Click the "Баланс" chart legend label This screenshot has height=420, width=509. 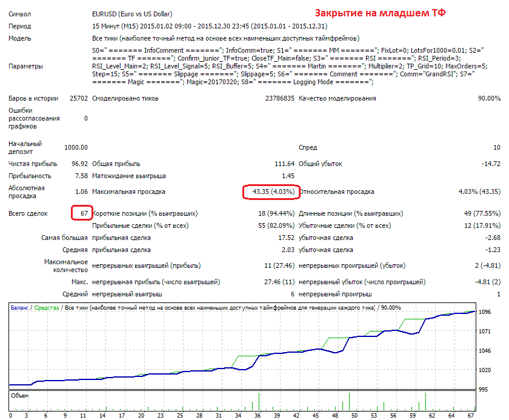19,308
